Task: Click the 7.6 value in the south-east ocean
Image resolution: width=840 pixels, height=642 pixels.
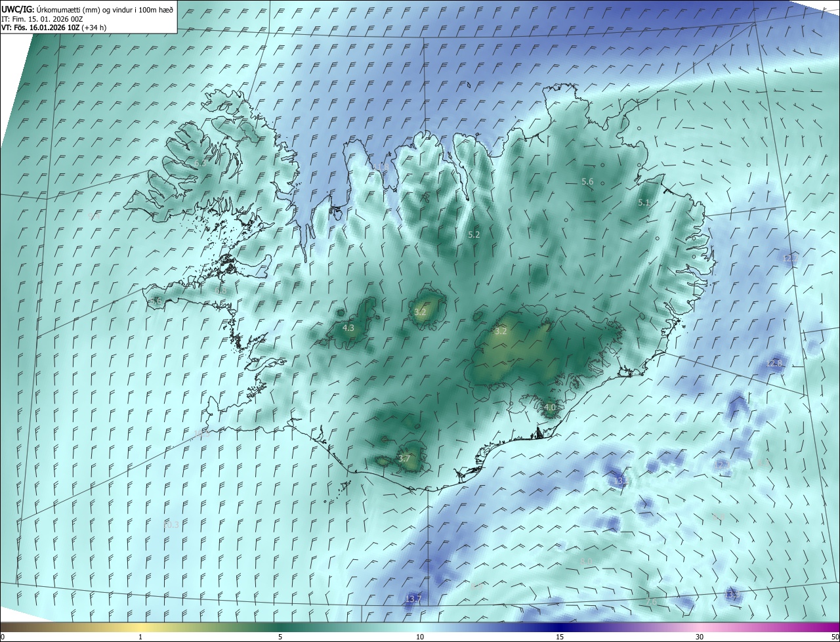Action: [651, 601]
